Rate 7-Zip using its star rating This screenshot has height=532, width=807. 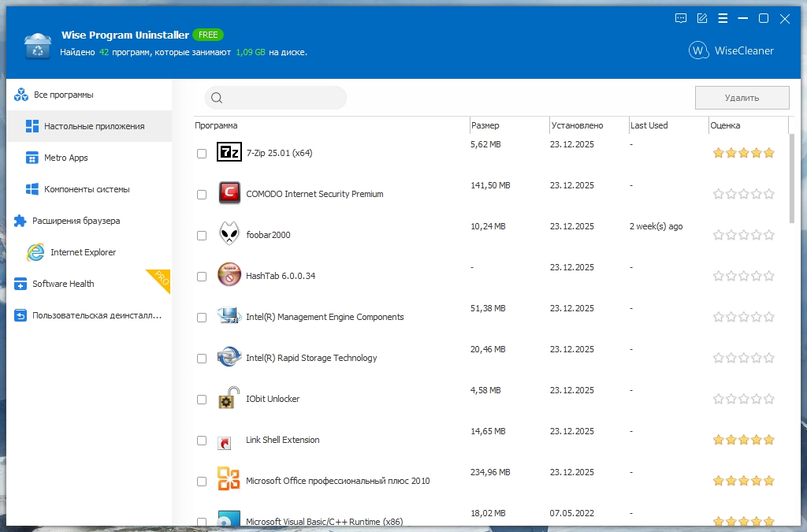pyautogui.click(x=743, y=153)
